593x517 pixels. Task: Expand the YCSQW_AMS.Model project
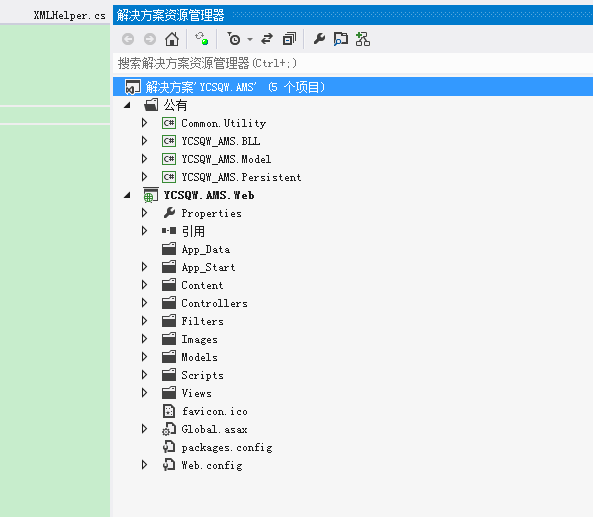click(144, 159)
